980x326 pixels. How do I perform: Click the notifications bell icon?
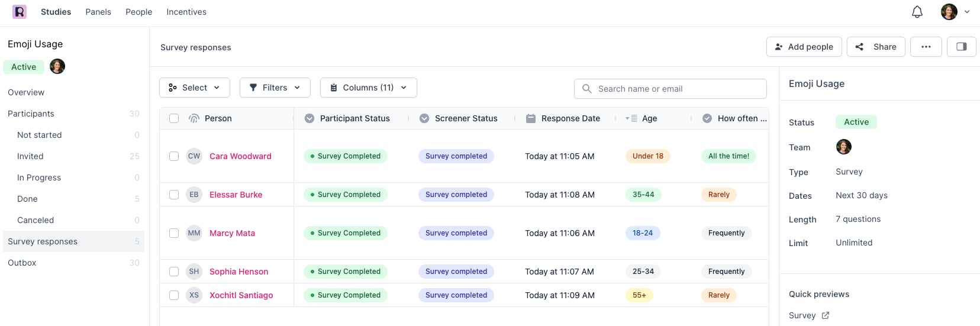(917, 12)
